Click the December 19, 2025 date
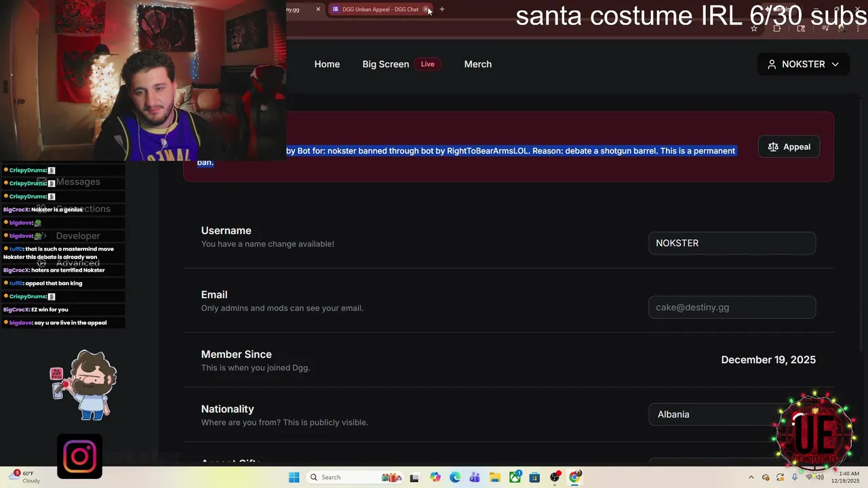The image size is (868, 488). pyautogui.click(x=768, y=360)
